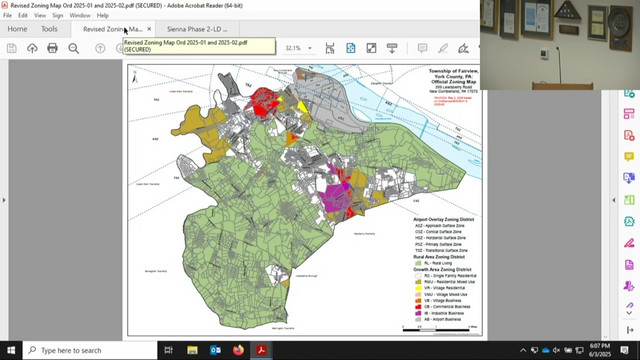Go to previous page with up arrow
Screen dimensions: 640x360
(x=100, y=48)
